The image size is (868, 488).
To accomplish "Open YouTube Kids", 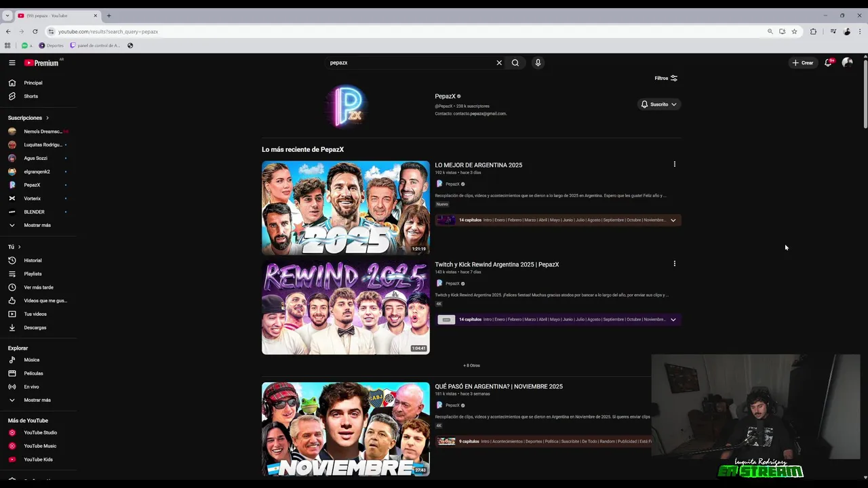I will point(38,460).
